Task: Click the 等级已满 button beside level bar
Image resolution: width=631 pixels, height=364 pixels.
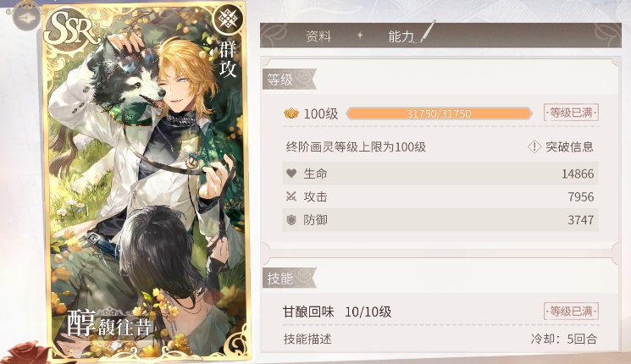Action: tap(571, 113)
